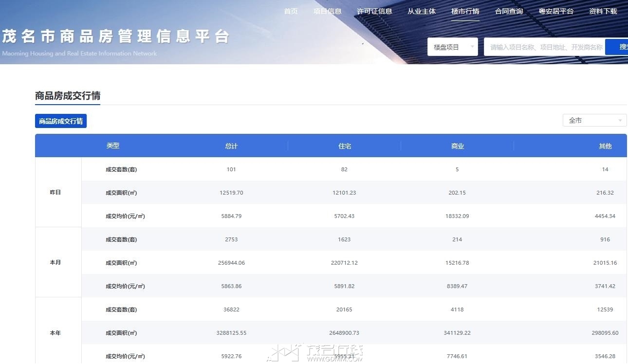Viewport: 628px width, 364px height.
Task: Open 许可证信息 in the top navigation
Action: pos(374,11)
